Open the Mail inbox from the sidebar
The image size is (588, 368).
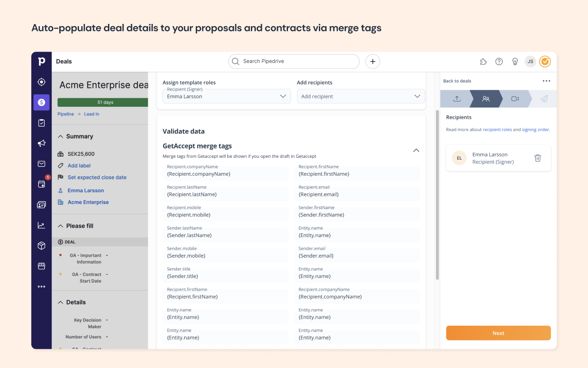[x=41, y=163]
